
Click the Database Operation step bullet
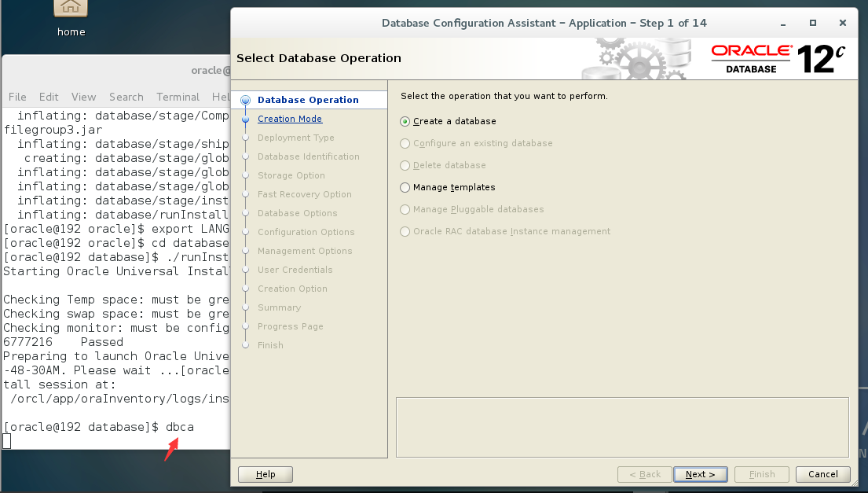pyautogui.click(x=246, y=101)
